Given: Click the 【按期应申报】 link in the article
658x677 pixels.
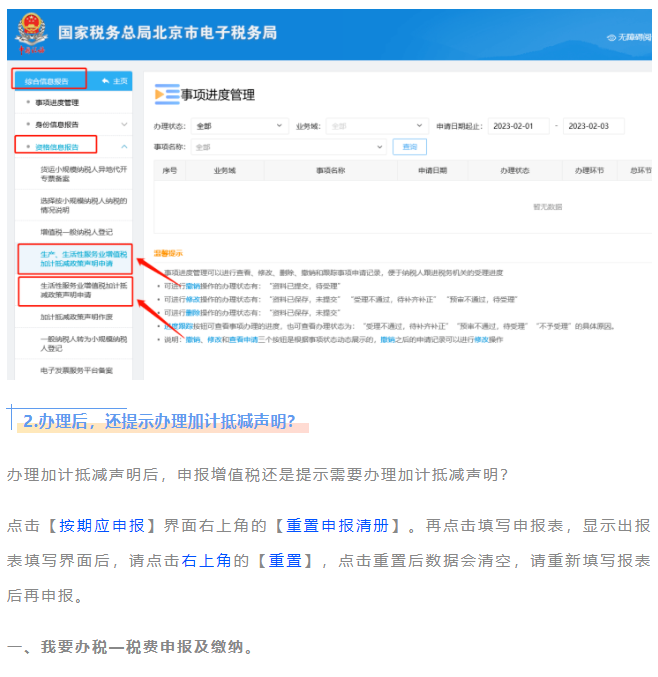Looking at the screenshot, I should point(100,526).
